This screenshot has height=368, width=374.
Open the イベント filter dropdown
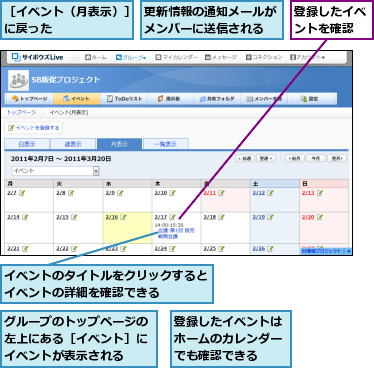tap(55, 171)
